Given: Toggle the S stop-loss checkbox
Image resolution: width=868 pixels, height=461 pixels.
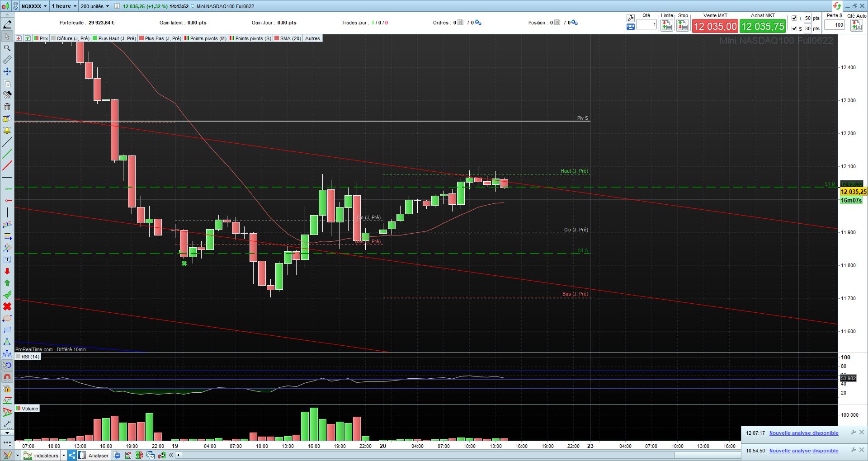Looking at the screenshot, I should 794,28.
